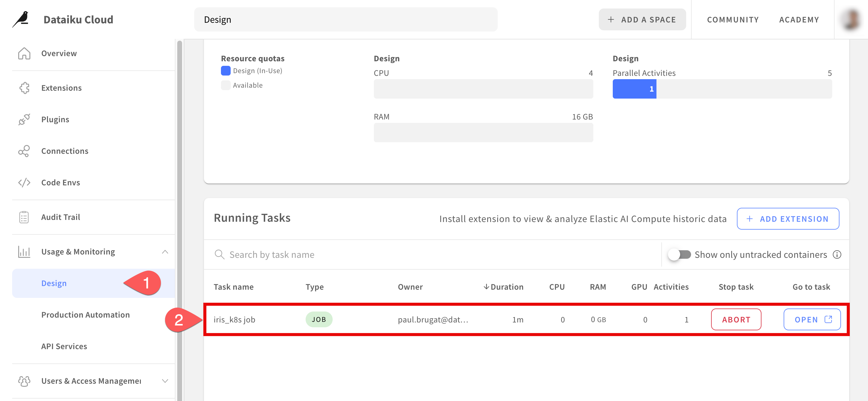Click the Owner column header
This screenshot has height=401, width=868.
tap(410, 287)
